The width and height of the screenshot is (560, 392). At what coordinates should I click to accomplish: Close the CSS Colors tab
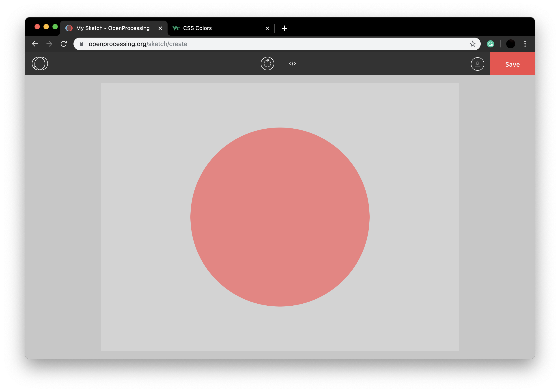coord(267,28)
